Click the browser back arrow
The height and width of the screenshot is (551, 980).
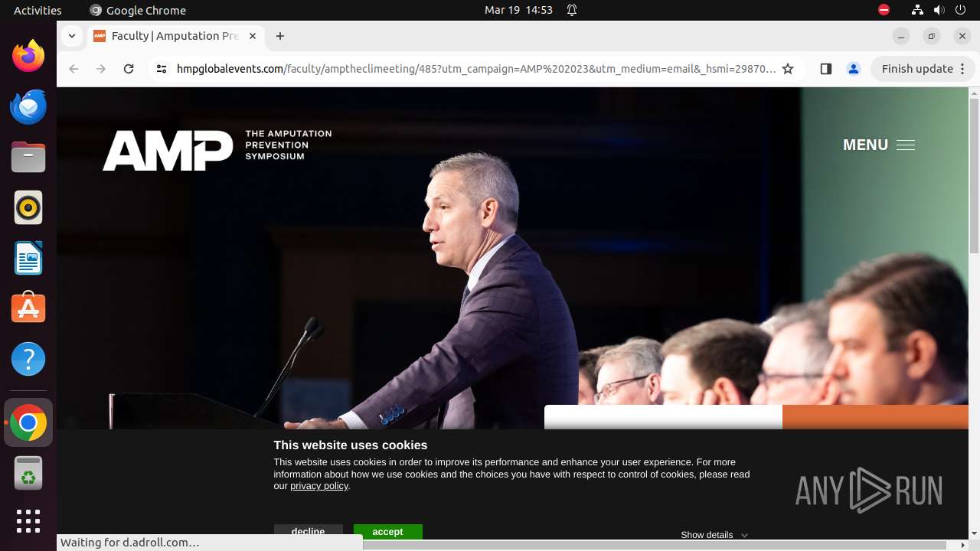tap(73, 69)
